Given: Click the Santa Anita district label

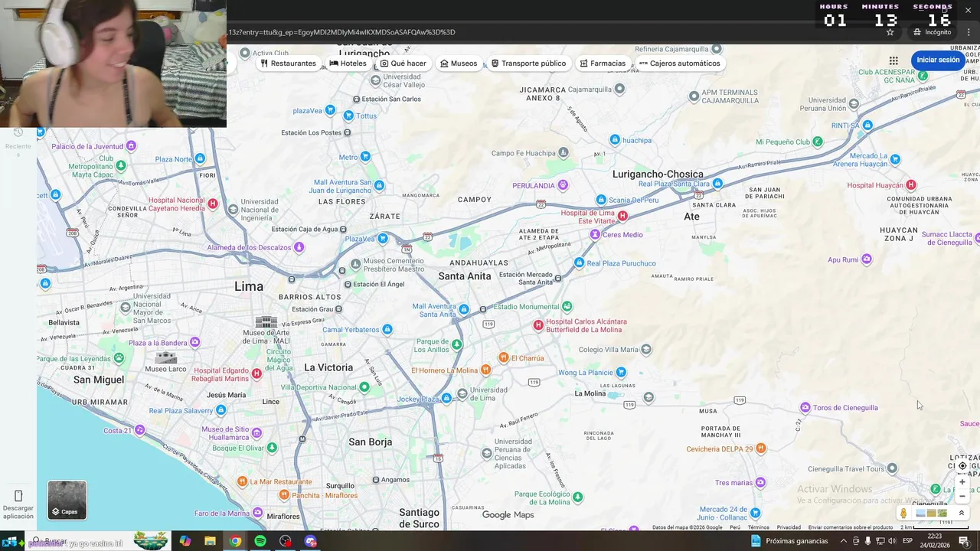Looking at the screenshot, I should click(465, 275).
